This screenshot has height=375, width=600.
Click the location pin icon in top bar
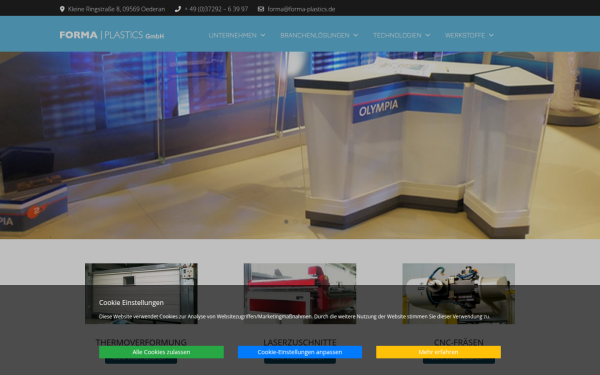click(x=62, y=9)
